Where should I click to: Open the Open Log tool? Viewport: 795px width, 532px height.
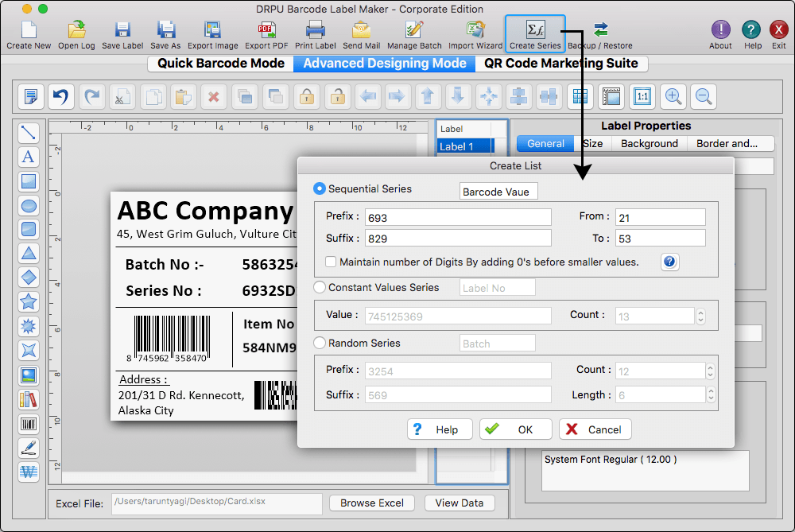(76, 34)
